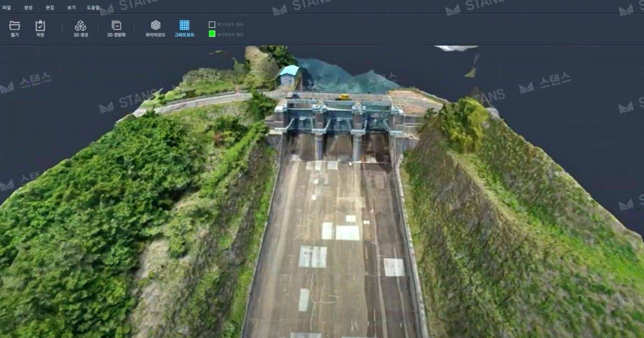Open the 편집 menu
The height and width of the screenshot is (338, 644).
click(50, 8)
